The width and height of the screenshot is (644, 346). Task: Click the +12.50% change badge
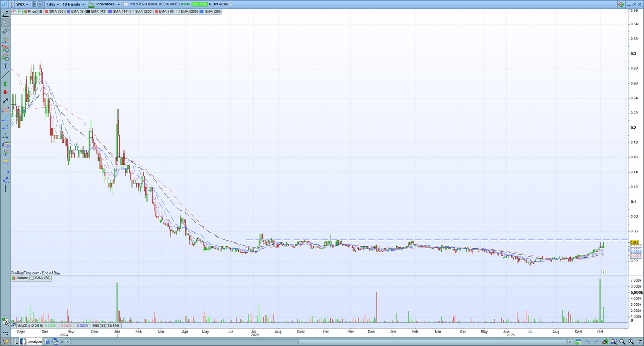tap(200, 4)
